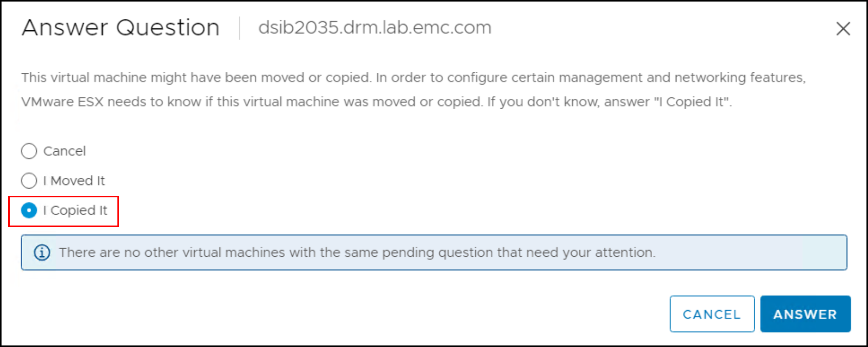Click the info icon in the blue banner
Screen dimensions: 868x347
tap(42, 253)
